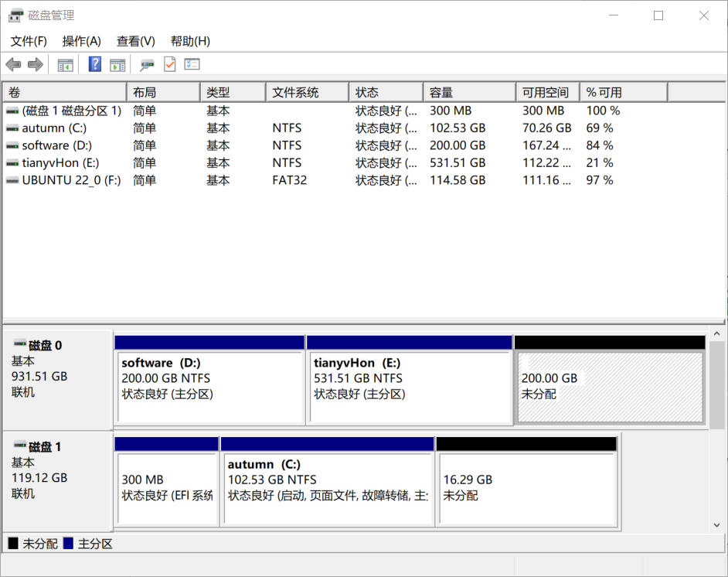The height and width of the screenshot is (577, 728).
Task: Sort by the 卷 column header
Action: coord(65,93)
